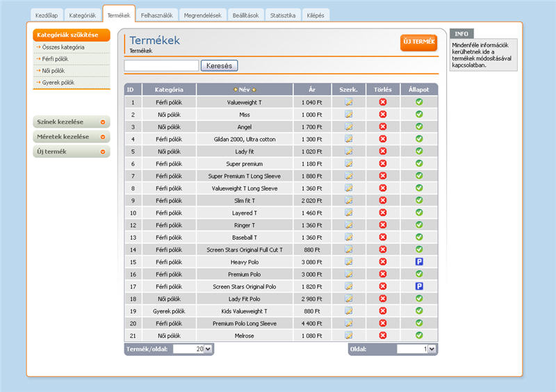Open the Statisztika tab
This screenshot has width=556, height=392.
[283, 15]
